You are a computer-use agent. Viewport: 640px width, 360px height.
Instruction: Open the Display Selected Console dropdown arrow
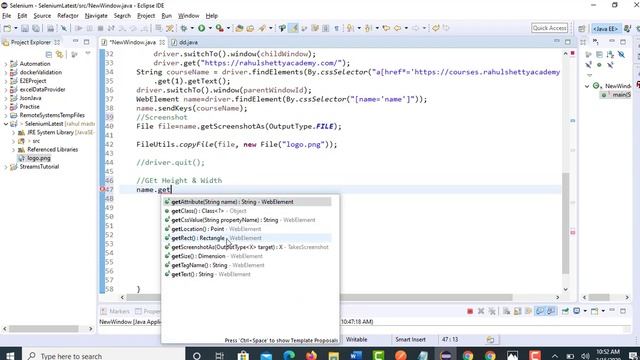click(585, 311)
